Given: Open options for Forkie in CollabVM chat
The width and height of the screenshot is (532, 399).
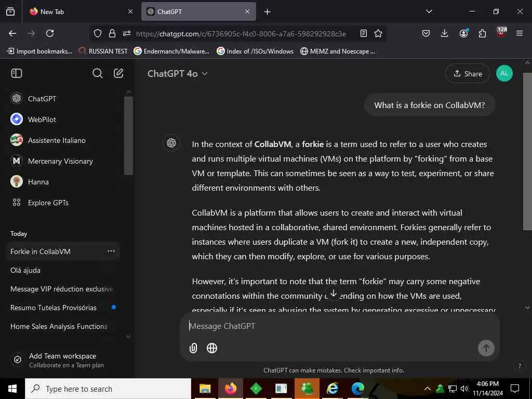Looking at the screenshot, I should click(111, 251).
